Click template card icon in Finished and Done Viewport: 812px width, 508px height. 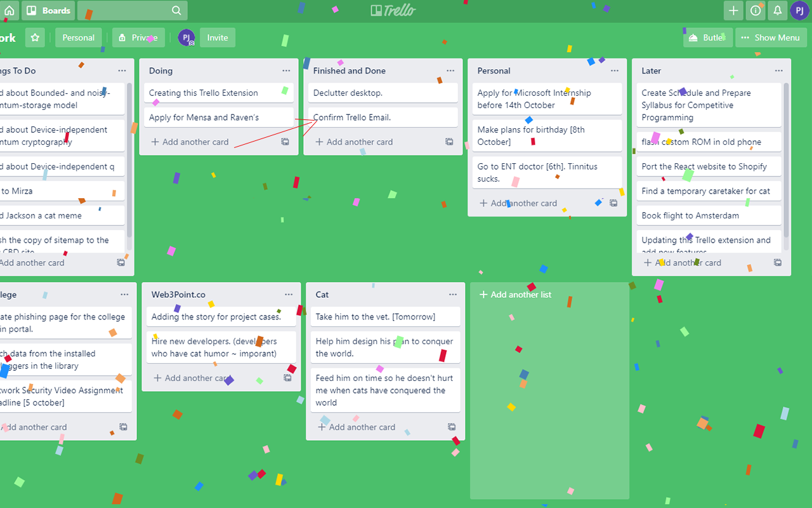449,142
